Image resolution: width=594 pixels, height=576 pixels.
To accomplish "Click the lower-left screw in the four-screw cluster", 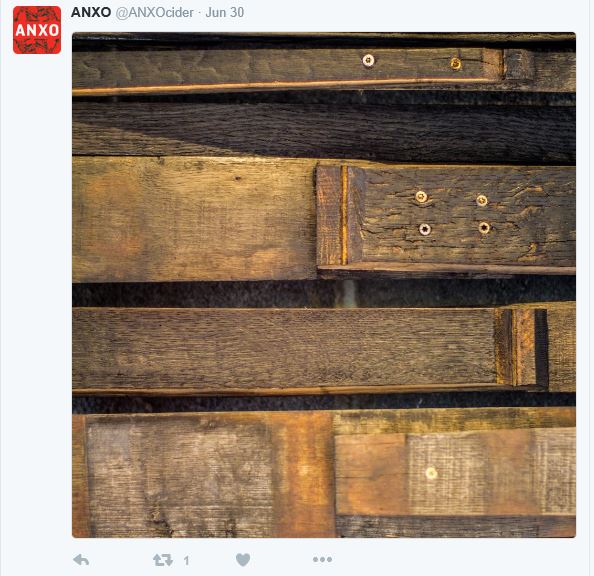I will coord(425,229).
